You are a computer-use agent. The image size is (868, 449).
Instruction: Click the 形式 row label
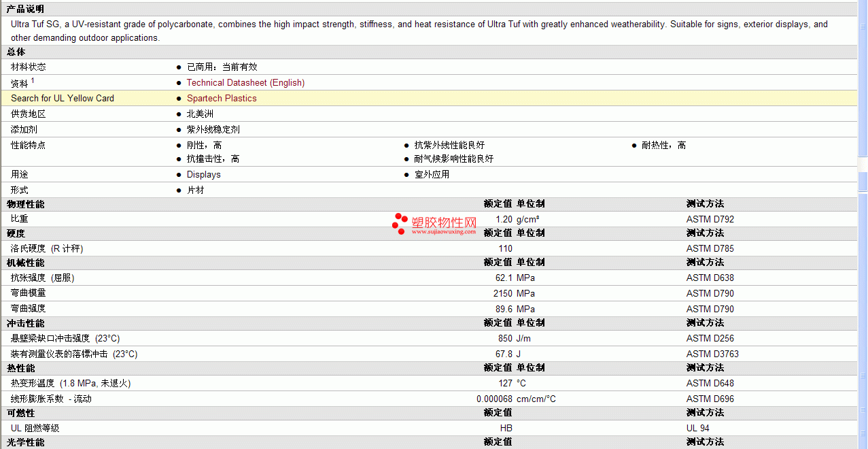point(20,190)
